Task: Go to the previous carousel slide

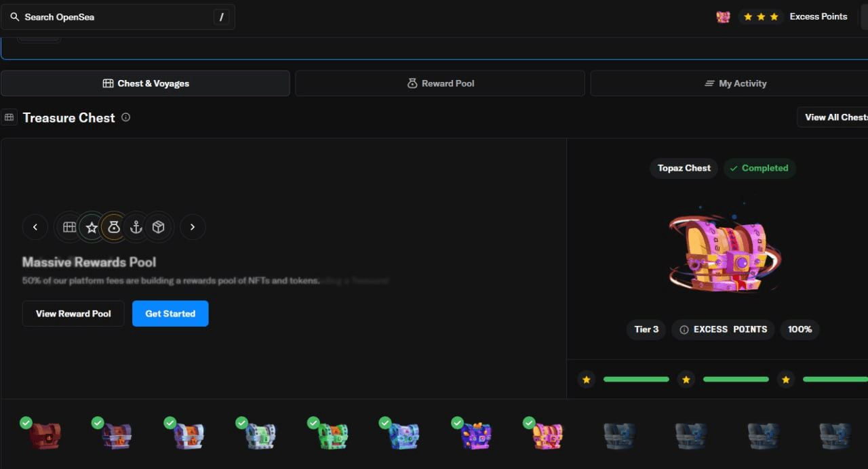Action: (35, 227)
